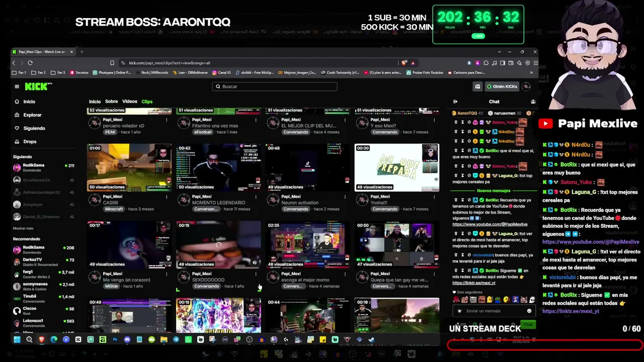Screen dimensions: 644x362
Task: Bookmark this page via address bar icon
Action: tap(112, 63)
